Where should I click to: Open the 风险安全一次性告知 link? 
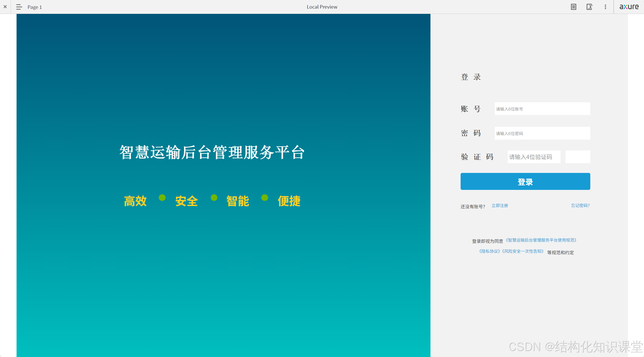[x=522, y=251]
